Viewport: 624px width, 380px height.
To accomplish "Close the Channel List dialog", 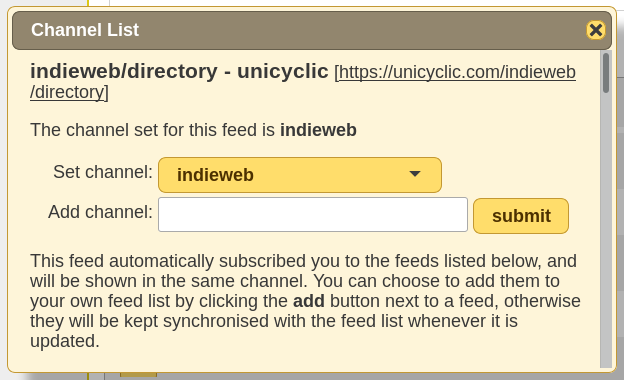I will (x=595, y=30).
